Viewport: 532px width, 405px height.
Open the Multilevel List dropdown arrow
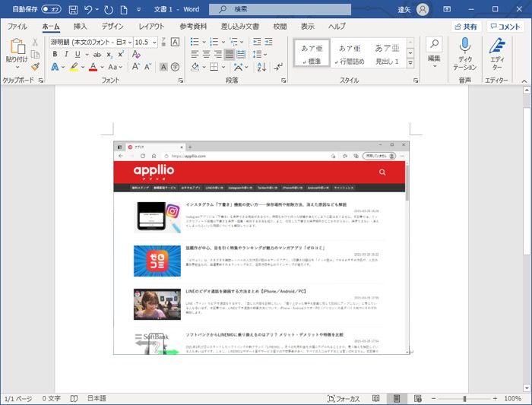[242, 42]
